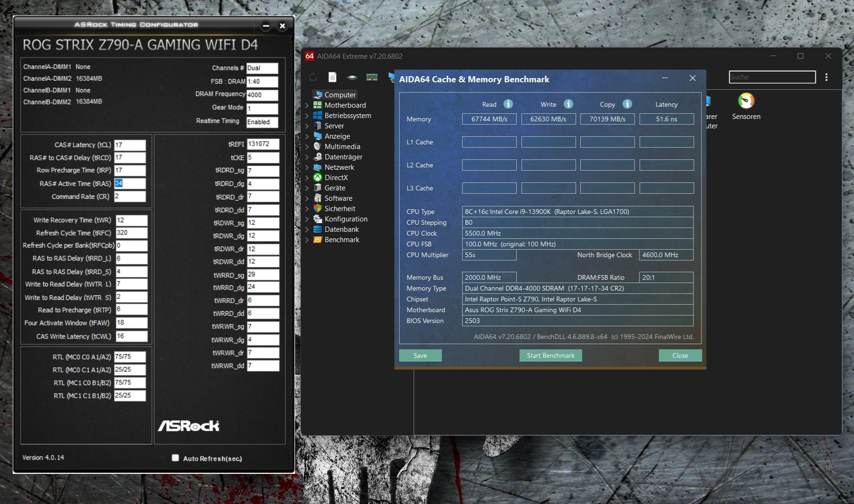Viewport: 854px width, 504px height.
Task: Click the info icon next to Copy
Action: [x=627, y=104]
